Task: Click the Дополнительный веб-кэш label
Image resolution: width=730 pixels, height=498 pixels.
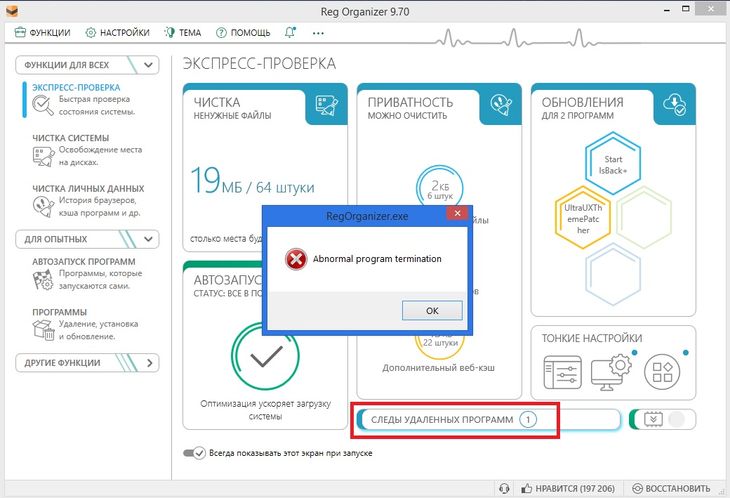Action: coord(439,368)
